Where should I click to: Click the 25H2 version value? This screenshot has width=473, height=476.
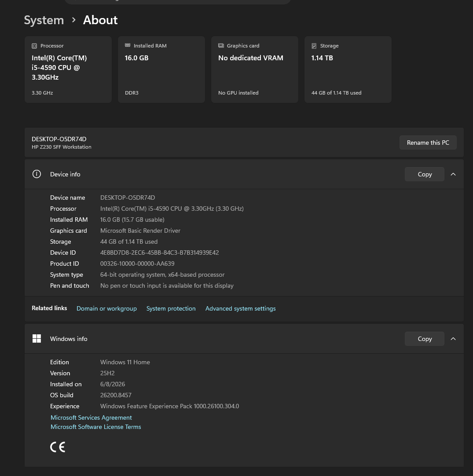(107, 373)
